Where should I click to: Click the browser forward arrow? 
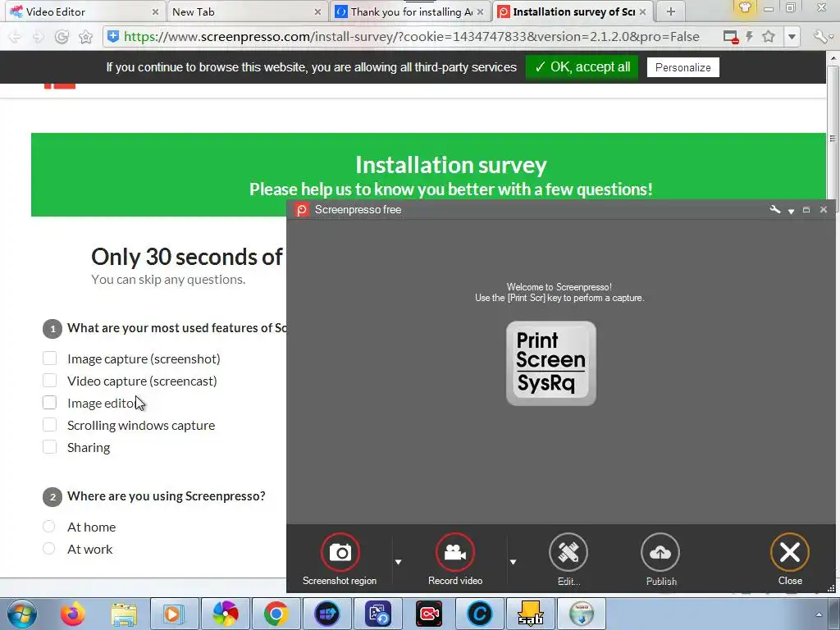(38, 36)
